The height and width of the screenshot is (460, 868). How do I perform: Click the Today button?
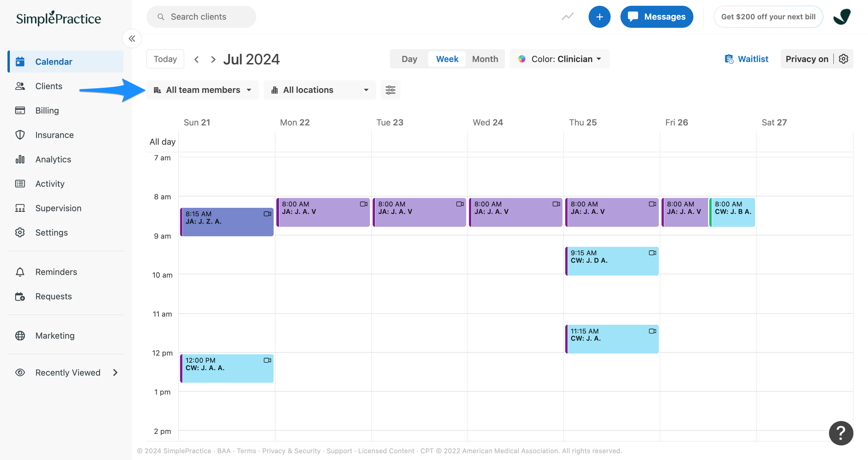[x=165, y=59]
